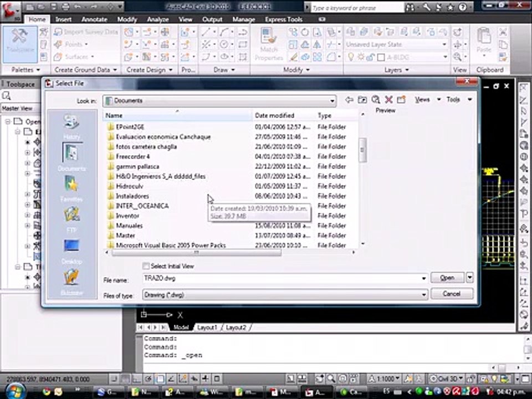
Task: Open the Desktop shortcut in Places sidebar
Action: [x=71, y=250]
